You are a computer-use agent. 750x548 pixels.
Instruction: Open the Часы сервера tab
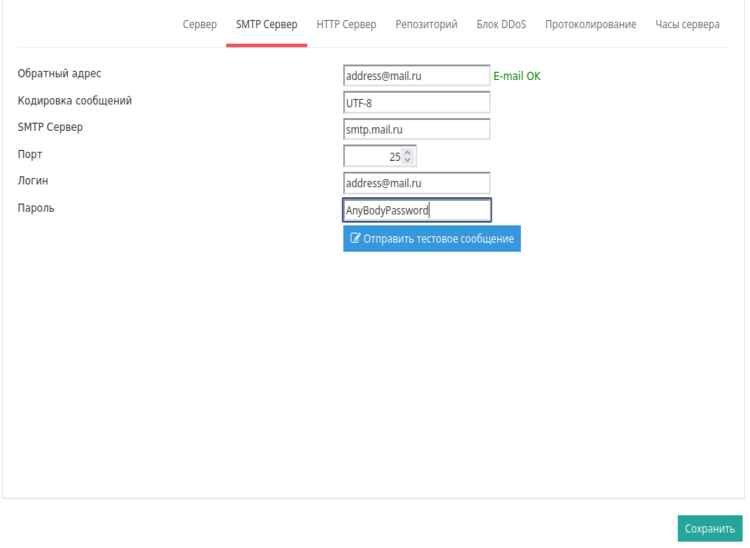687,24
